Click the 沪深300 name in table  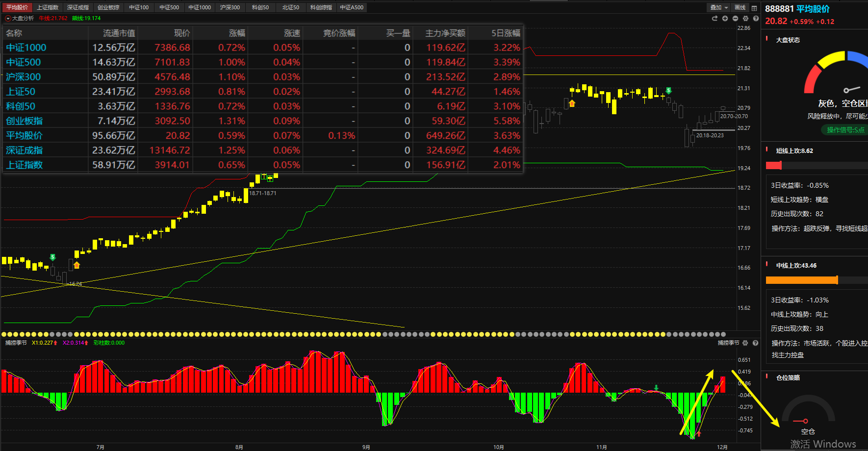23,77
